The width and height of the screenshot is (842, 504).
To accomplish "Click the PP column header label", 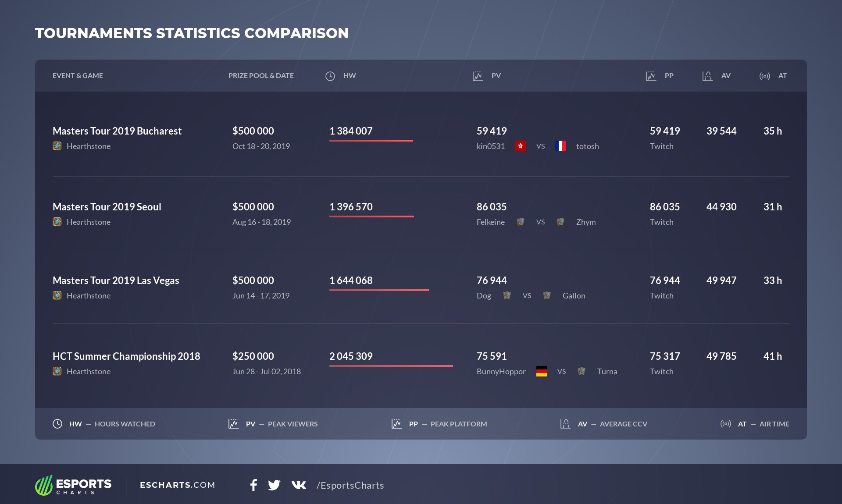I will pos(669,76).
